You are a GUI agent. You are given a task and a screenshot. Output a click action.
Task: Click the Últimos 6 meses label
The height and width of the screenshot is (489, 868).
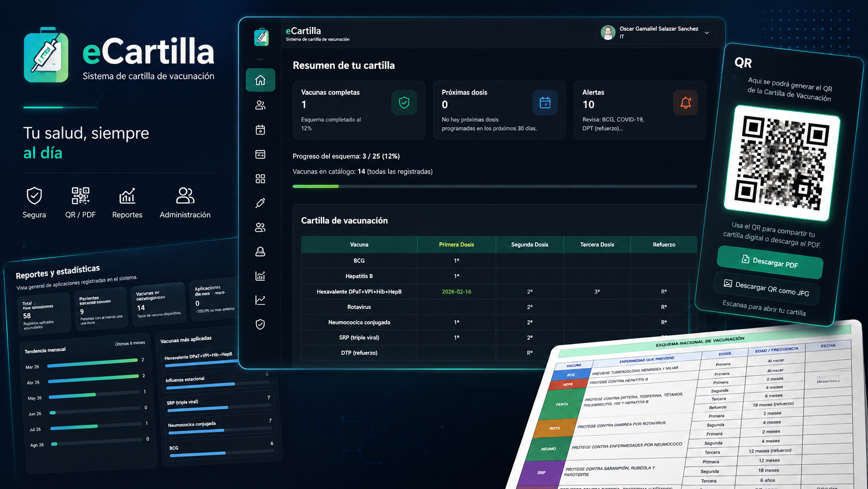(x=130, y=343)
